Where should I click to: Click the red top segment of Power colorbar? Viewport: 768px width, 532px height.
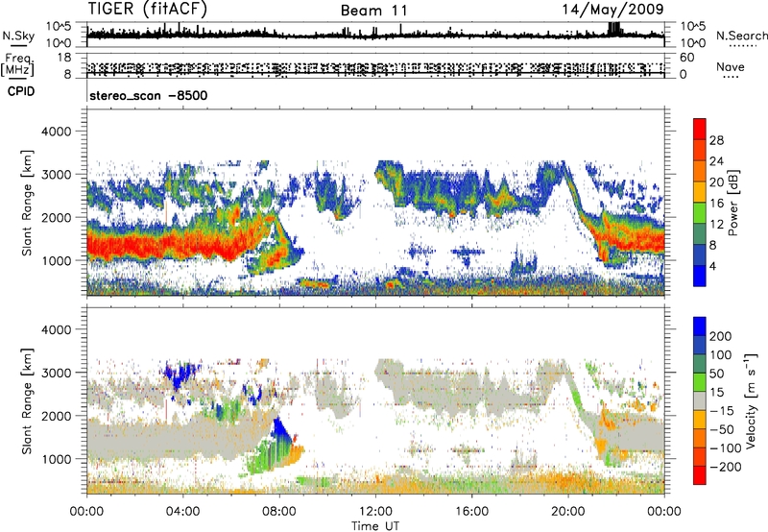click(700, 130)
